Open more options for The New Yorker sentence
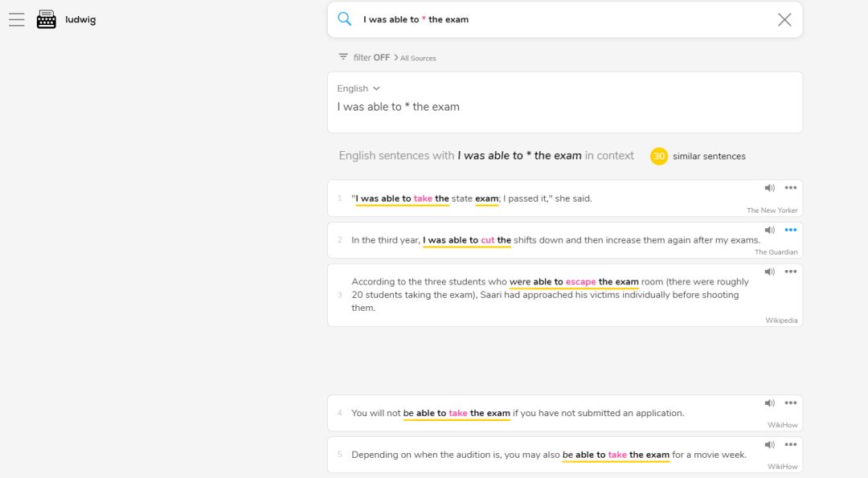868x478 pixels. click(791, 188)
